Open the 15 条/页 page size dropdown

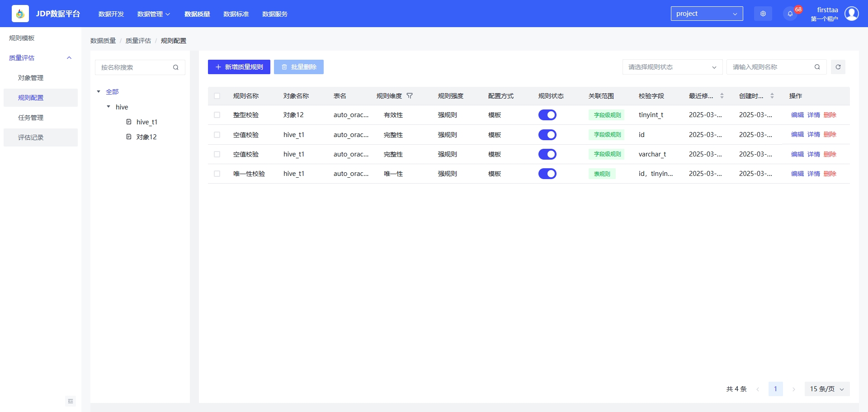tap(827, 389)
